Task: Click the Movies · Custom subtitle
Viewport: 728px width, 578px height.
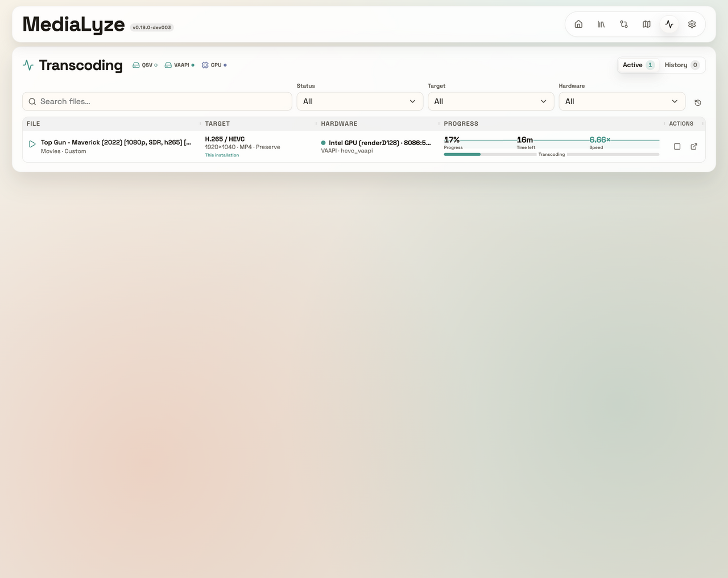Action: coord(64,151)
